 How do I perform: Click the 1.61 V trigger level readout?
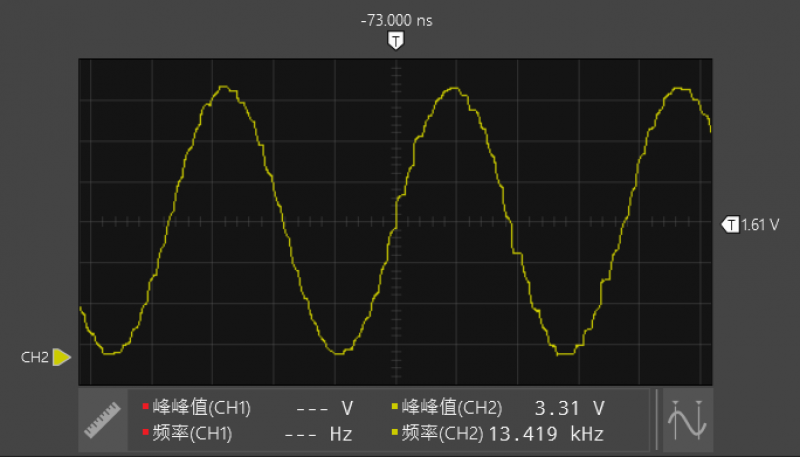(759, 225)
